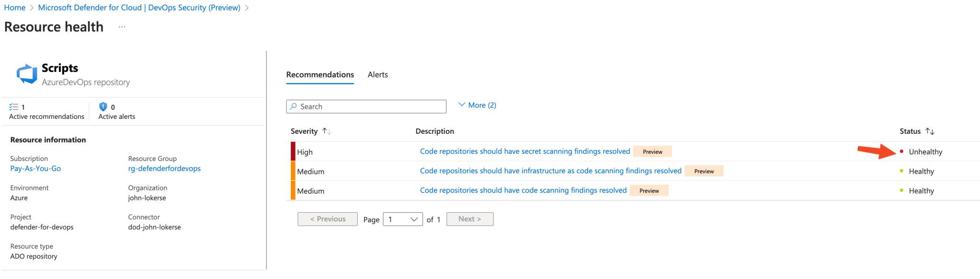The width and height of the screenshot is (980, 279).
Task: Click the Next page button
Action: pos(470,219)
